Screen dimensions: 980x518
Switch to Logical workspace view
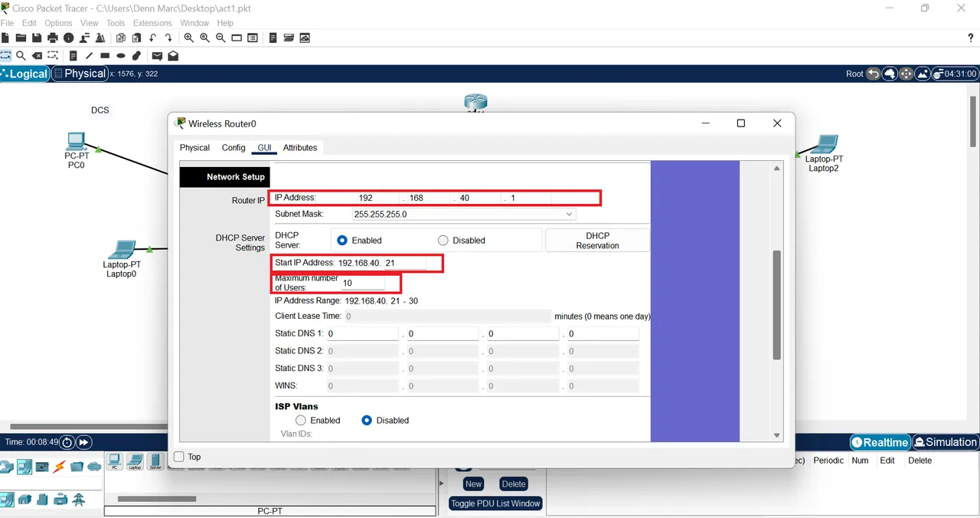(x=24, y=74)
